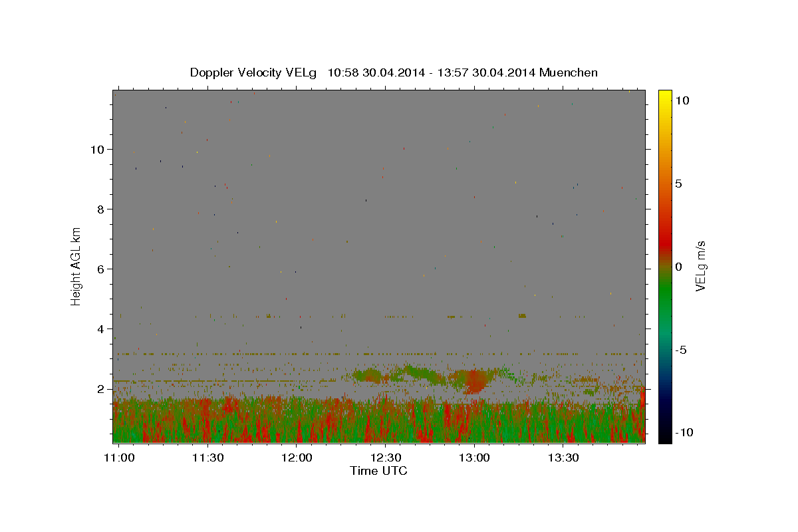Click the 12:00 time tick label
The image size is (798, 532).
coord(297,458)
